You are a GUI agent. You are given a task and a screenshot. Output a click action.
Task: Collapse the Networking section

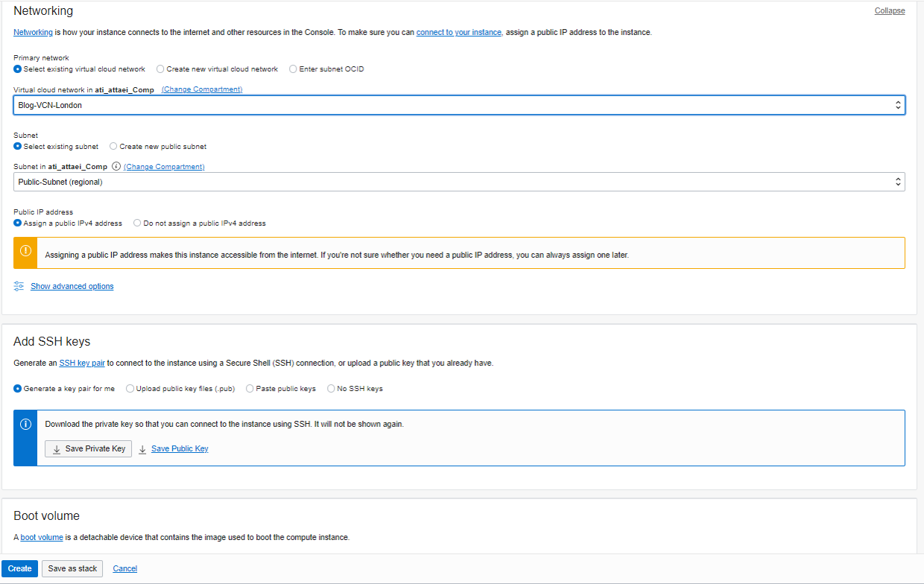point(890,11)
